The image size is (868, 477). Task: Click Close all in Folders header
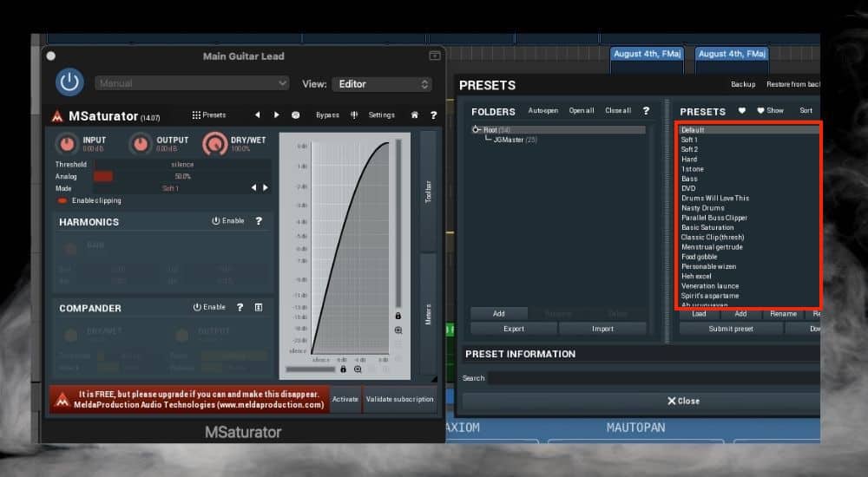pyautogui.click(x=618, y=111)
